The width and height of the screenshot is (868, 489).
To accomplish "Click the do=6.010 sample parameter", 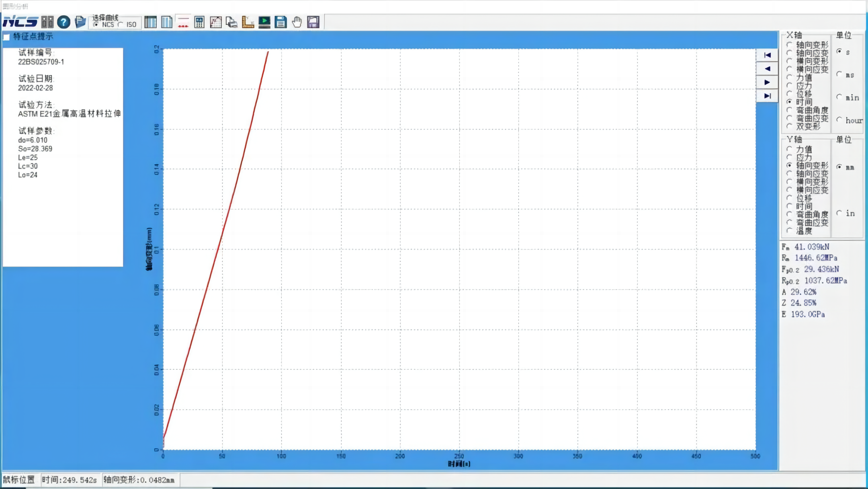I will (x=33, y=140).
